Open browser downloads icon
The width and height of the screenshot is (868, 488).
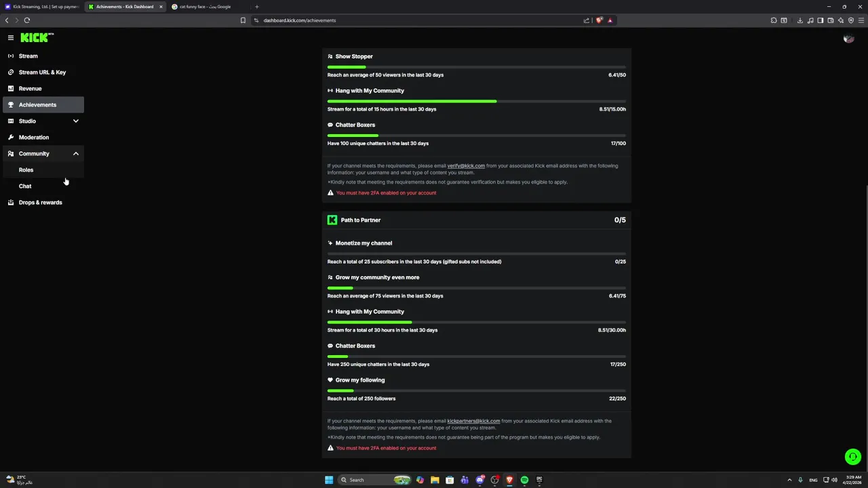[x=800, y=20]
